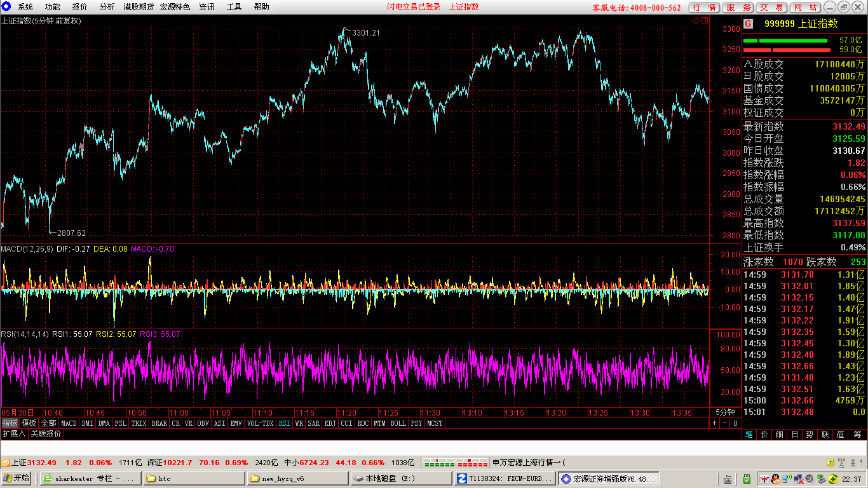
Task: Click the 交易 button at top right
Action: click(771, 7)
